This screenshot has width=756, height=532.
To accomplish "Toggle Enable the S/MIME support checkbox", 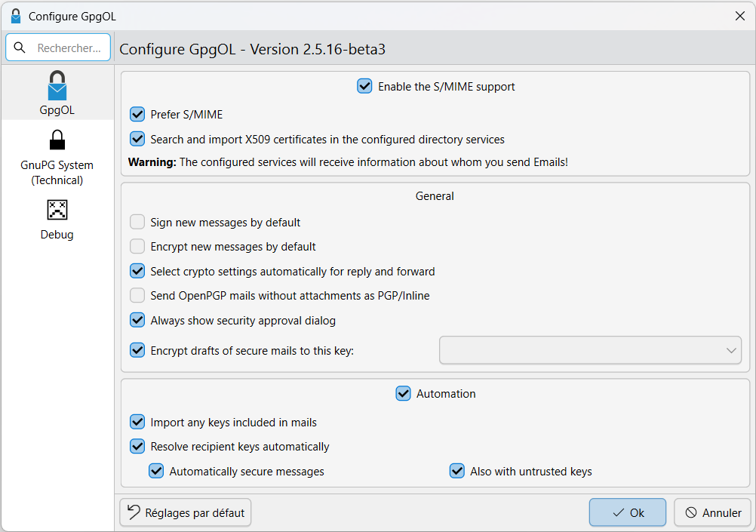I will (364, 86).
